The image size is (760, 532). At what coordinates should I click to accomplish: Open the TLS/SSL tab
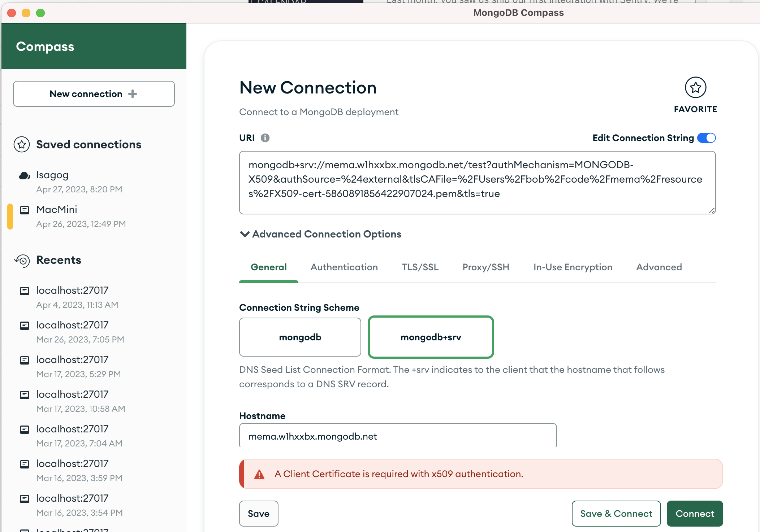tap(420, 267)
